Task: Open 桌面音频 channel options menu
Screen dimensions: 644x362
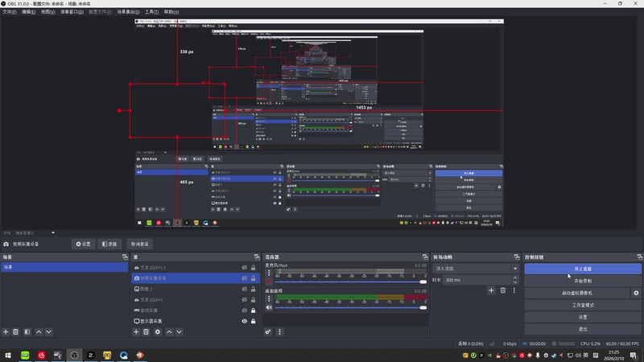Action: point(269,298)
